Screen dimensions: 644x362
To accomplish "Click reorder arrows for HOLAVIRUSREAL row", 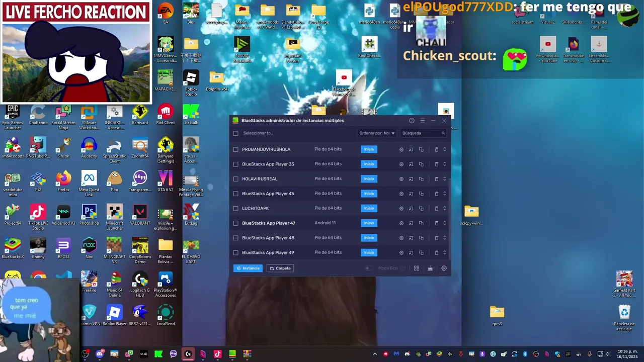I will click(444, 179).
